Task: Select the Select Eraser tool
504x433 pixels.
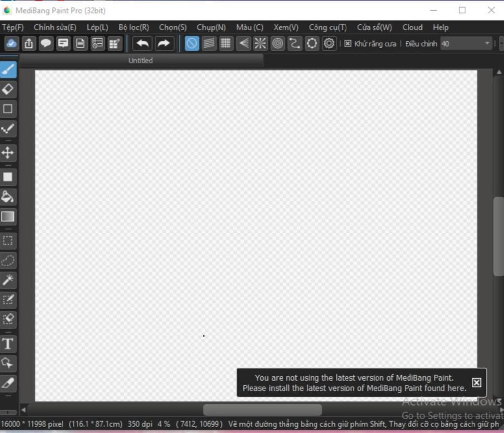Action: click(8, 319)
